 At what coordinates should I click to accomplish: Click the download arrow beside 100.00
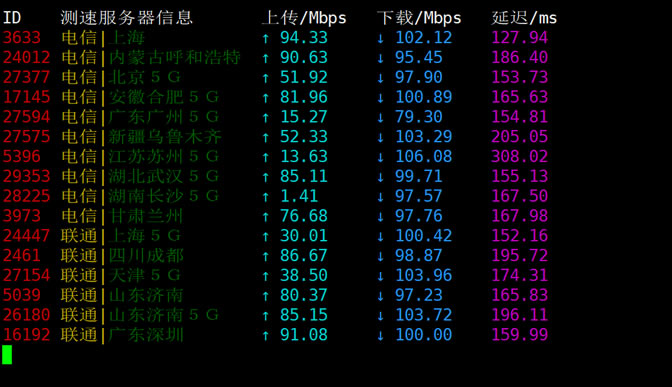[381, 336]
